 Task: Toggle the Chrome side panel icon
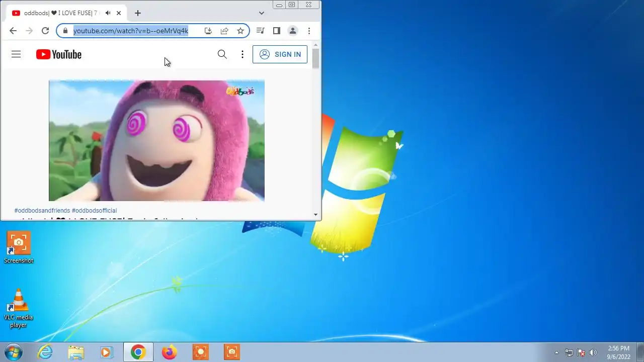tap(276, 31)
